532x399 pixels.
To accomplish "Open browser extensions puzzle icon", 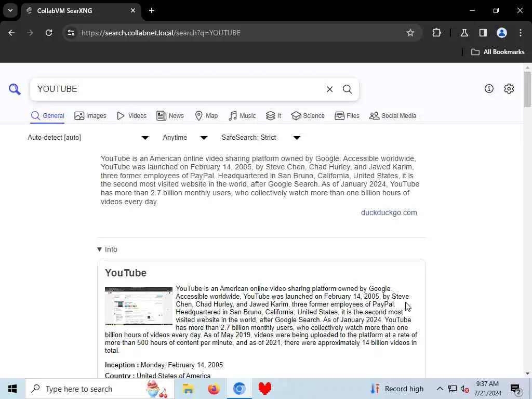I will pyautogui.click(x=436, y=33).
